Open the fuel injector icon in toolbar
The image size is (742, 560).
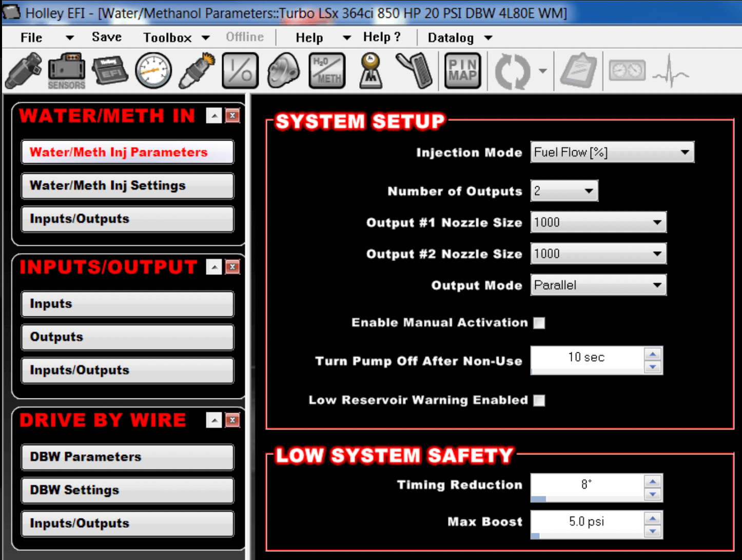23,71
